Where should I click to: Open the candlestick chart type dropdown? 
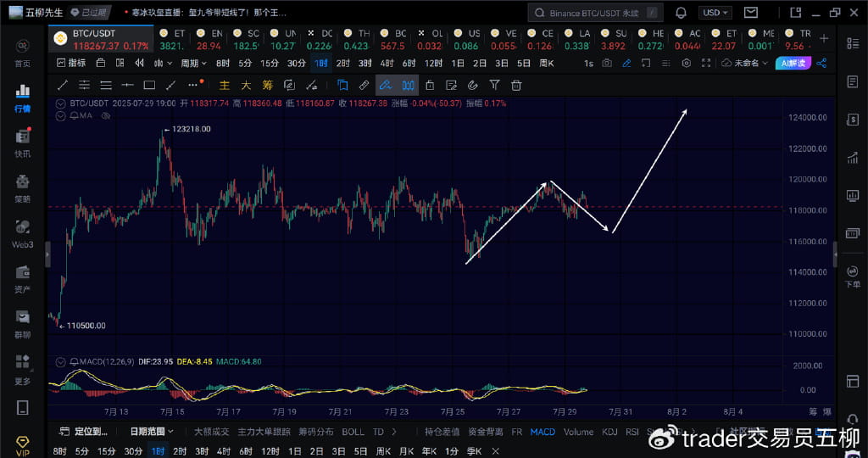(163, 63)
